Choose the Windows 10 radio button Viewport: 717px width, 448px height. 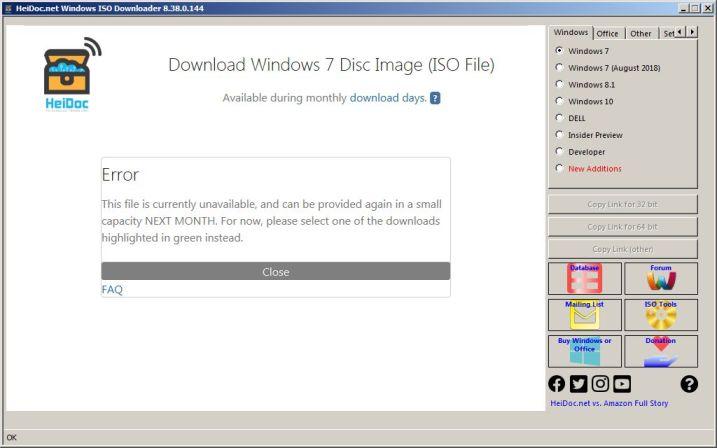point(559,101)
